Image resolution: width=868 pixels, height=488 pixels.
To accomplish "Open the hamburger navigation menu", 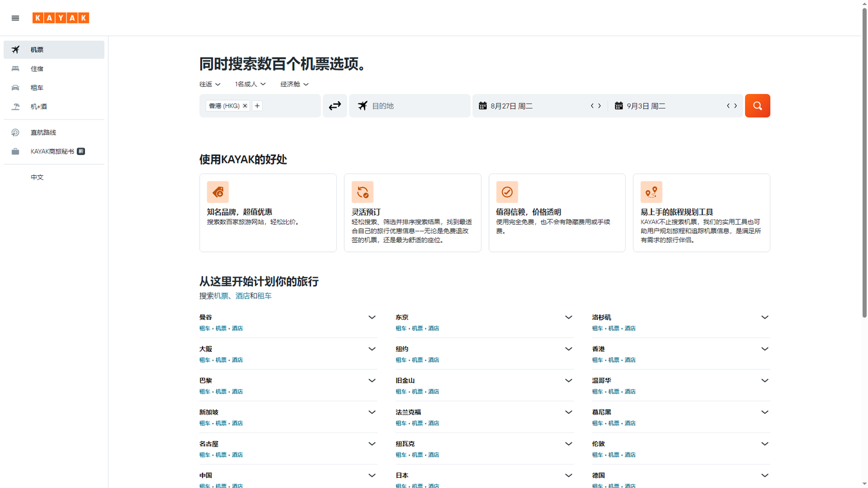I will [x=15, y=18].
